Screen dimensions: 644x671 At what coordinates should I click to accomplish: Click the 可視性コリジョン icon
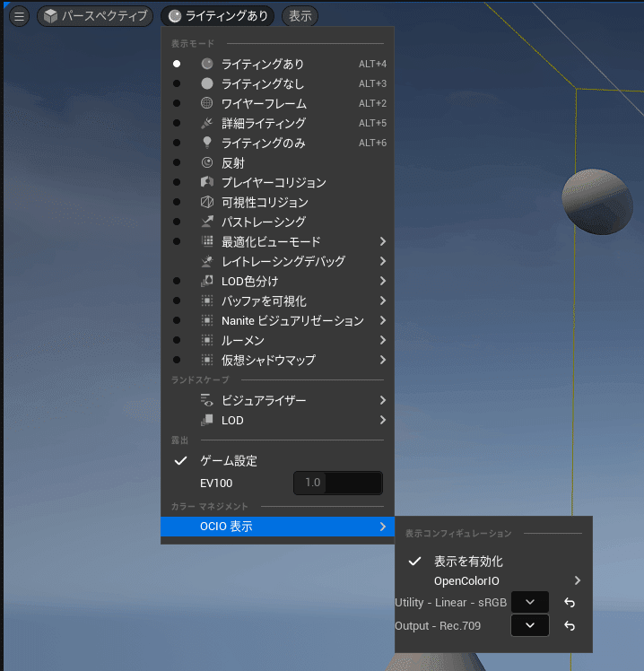(207, 202)
